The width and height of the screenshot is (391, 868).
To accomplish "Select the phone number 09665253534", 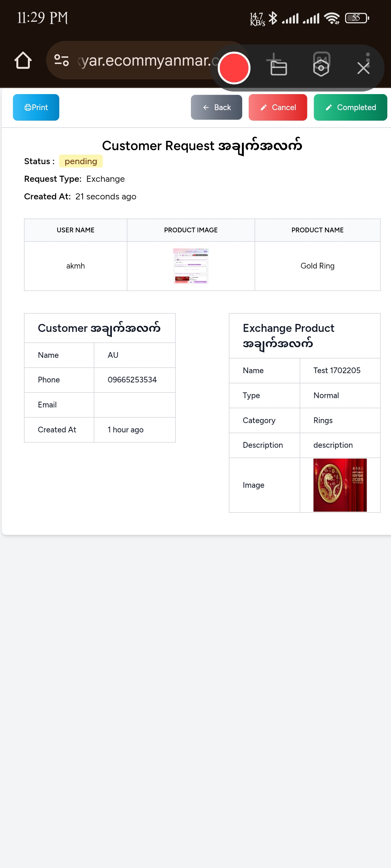I will pyautogui.click(x=132, y=380).
